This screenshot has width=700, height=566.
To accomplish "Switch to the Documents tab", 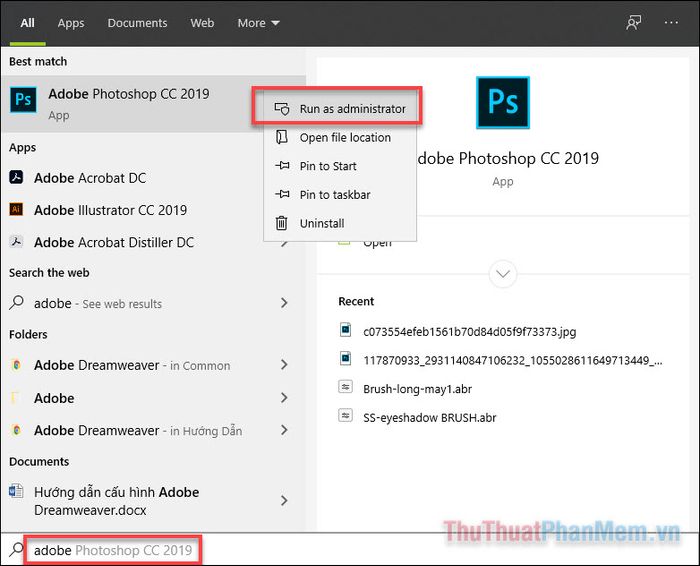I will coord(137,23).
